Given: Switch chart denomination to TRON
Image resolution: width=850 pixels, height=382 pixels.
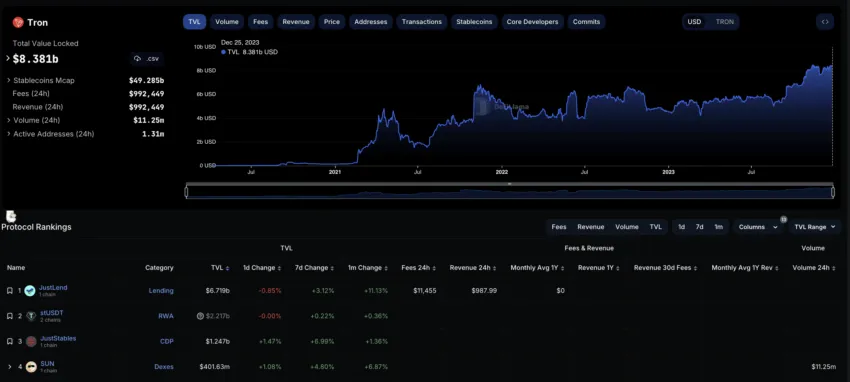Looking at the screenshot, I should tap(725, 22).
